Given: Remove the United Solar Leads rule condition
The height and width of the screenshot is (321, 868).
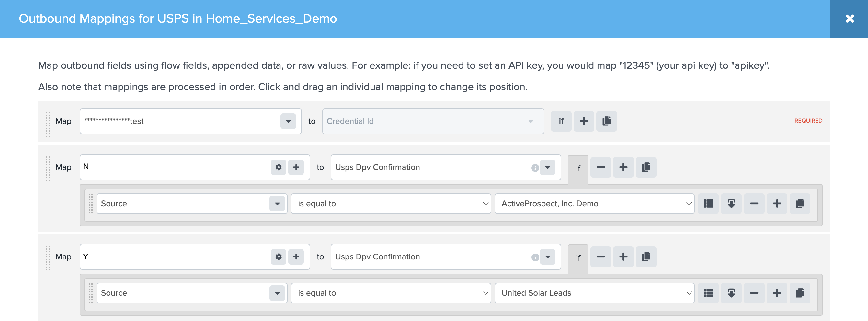Looking at the screenshot, I should pos(754,293).
